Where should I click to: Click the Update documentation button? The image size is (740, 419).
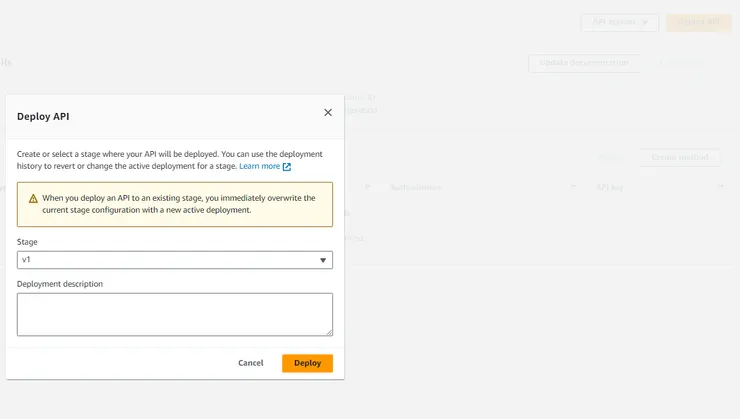click(x=584, y=62)
